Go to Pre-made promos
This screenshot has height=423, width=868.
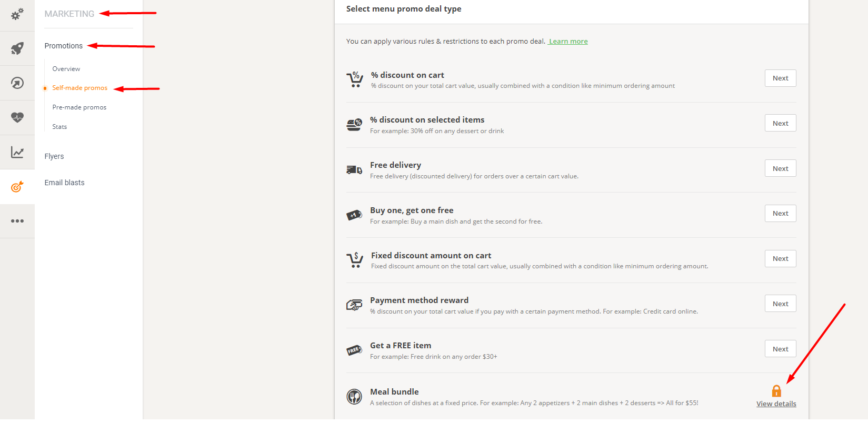point(79,107)
